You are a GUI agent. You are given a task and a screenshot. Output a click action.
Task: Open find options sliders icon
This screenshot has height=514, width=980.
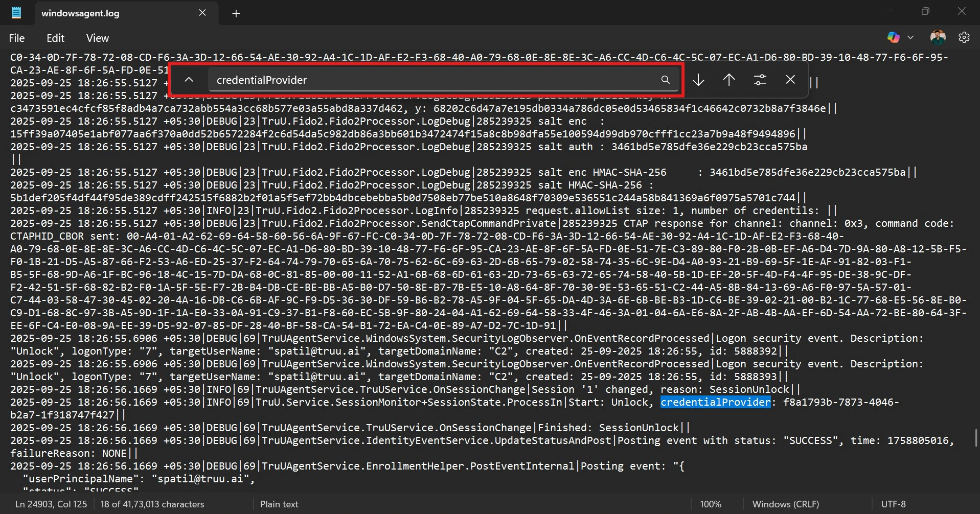pos(760,80)
